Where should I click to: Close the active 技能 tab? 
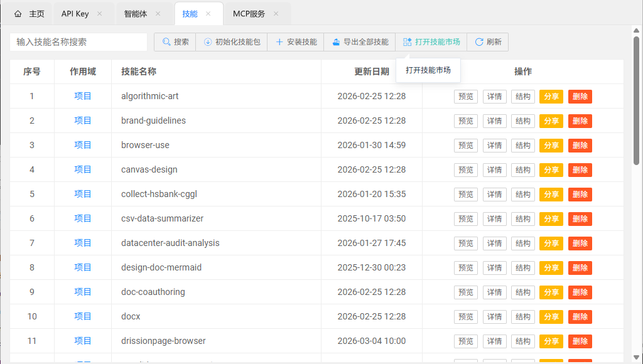[x=208, y=14]
